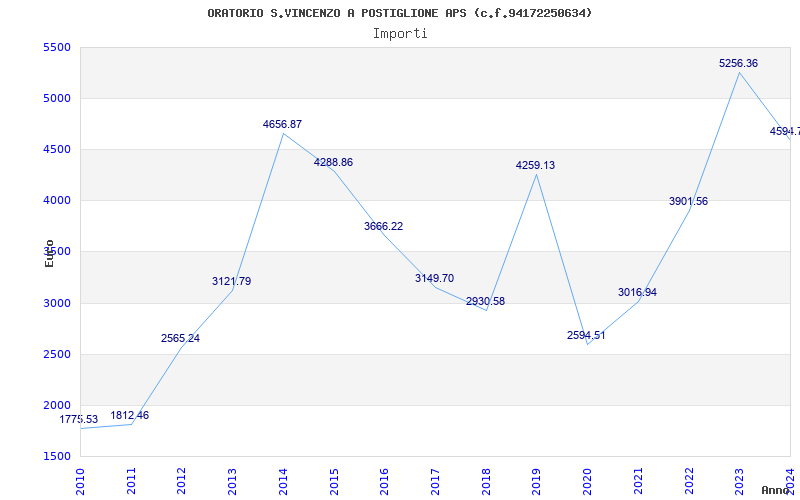
Task: Select the 2594.51 data label
Action: [586, 335]
